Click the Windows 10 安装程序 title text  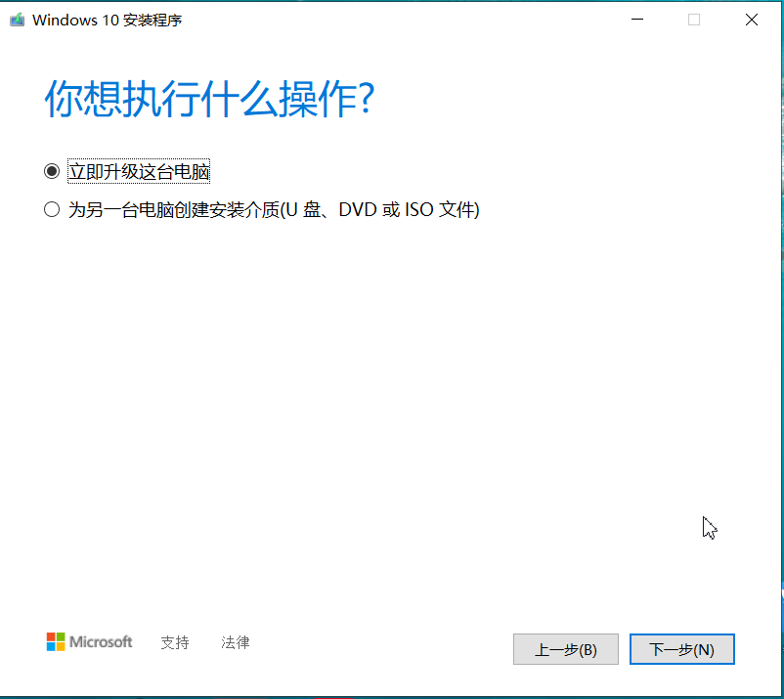tap(107, 20)
